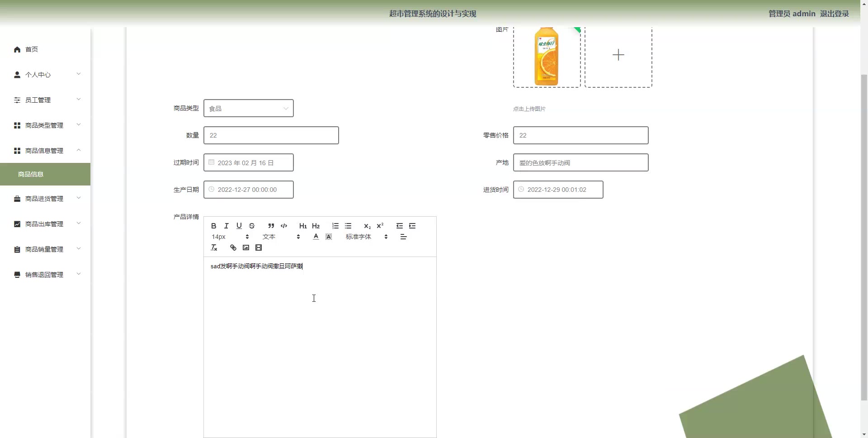Toggle bold formatting in the editor
Viewport: 868px width, 438px height.
coord(214,226)
